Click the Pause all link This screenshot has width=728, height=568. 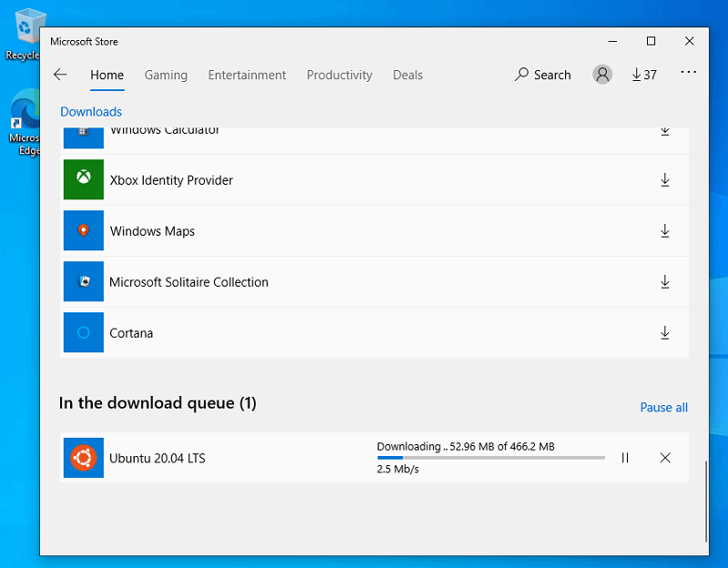click(664, 407)
